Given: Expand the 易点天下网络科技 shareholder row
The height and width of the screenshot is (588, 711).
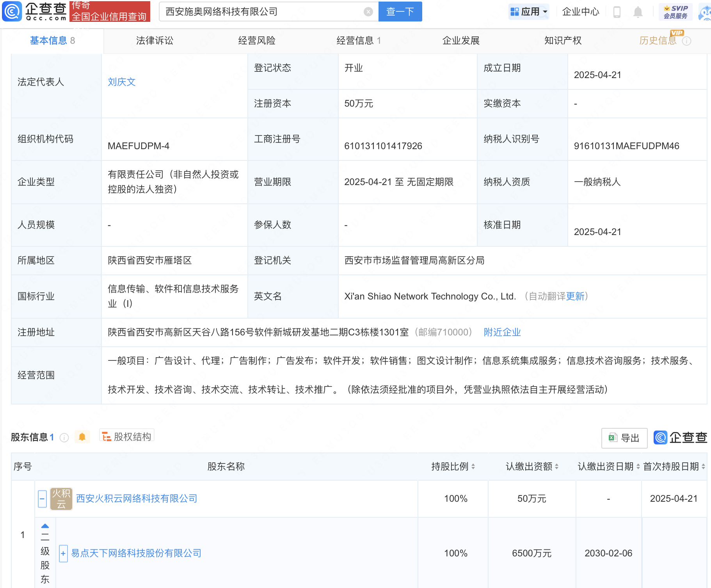Looking at the screenshot, I should (63, 553).
